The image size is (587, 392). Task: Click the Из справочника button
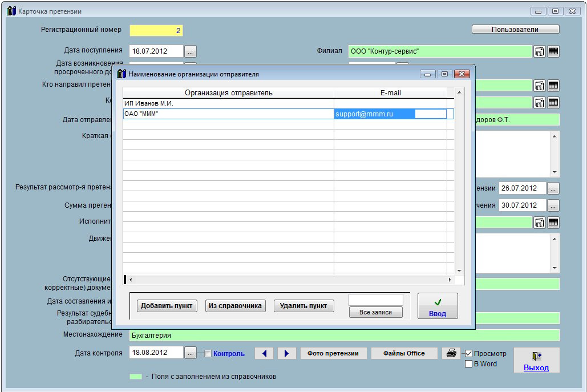coord(235,306)
